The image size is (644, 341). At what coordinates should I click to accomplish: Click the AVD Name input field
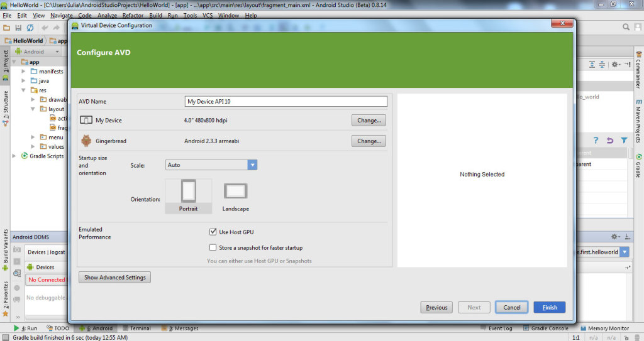pos(286,101)
